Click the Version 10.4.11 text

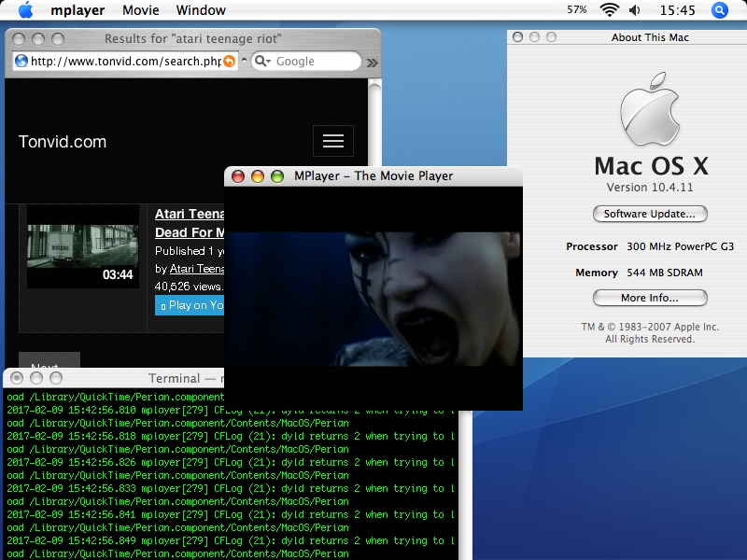[650, 188]
